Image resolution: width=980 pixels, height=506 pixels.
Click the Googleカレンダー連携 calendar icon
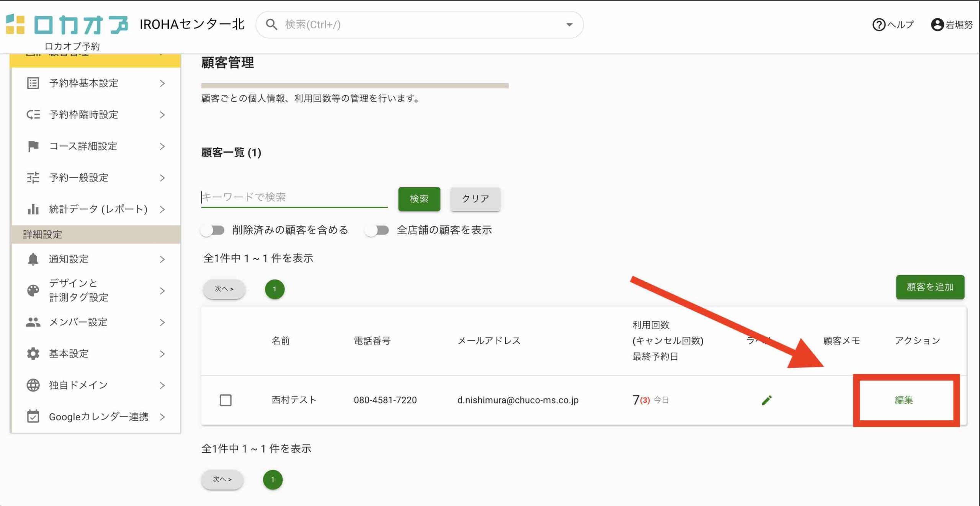(33, 416)
